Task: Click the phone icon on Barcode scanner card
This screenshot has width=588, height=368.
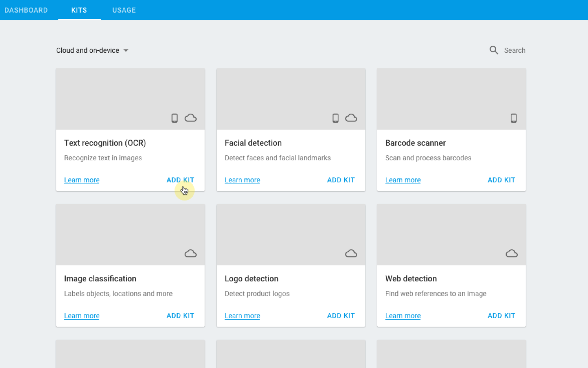Action: (x=513, y=118)
